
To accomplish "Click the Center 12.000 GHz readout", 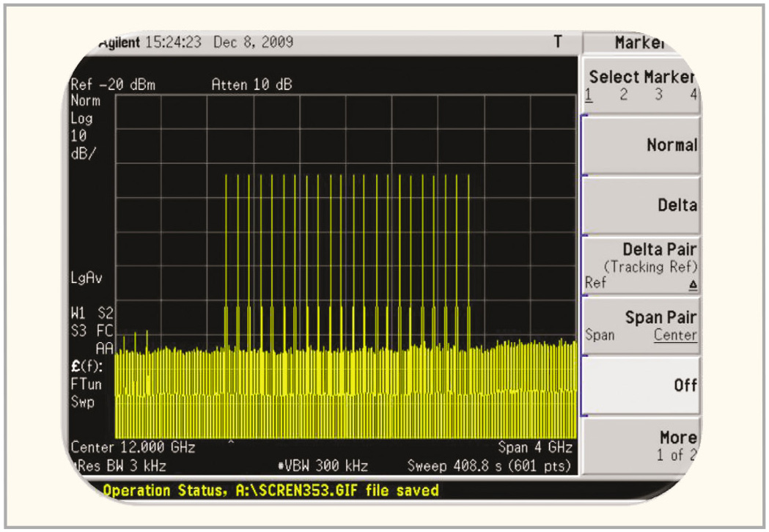I will pos(133,447).
